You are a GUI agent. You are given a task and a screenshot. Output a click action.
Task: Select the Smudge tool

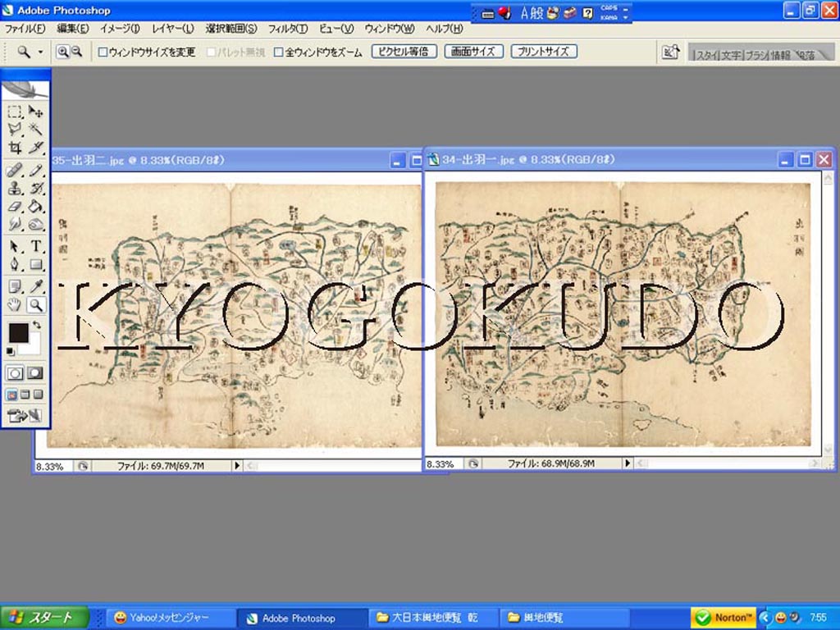pos(15,223)
